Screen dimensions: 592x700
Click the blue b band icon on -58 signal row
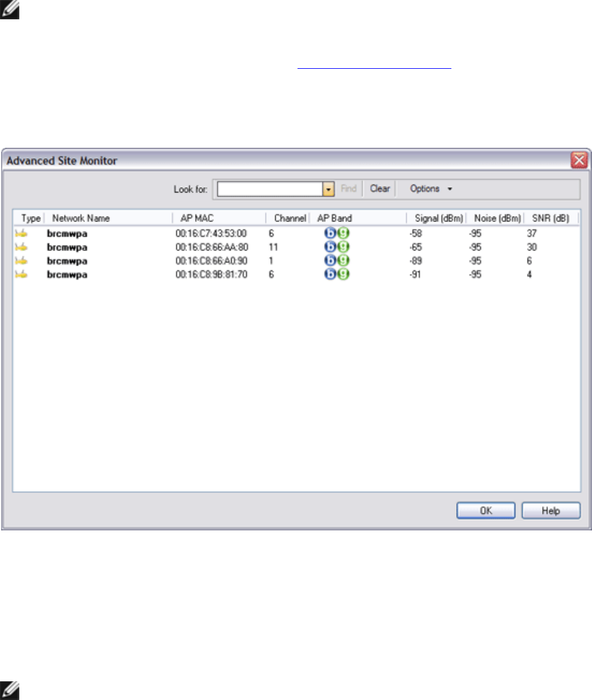pyautogui.click(x=330, y=233)
